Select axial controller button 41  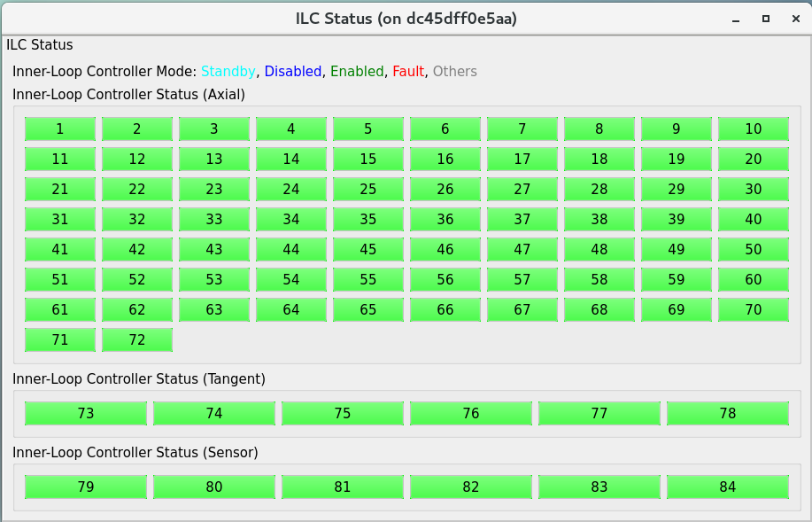tap(60, 250)
